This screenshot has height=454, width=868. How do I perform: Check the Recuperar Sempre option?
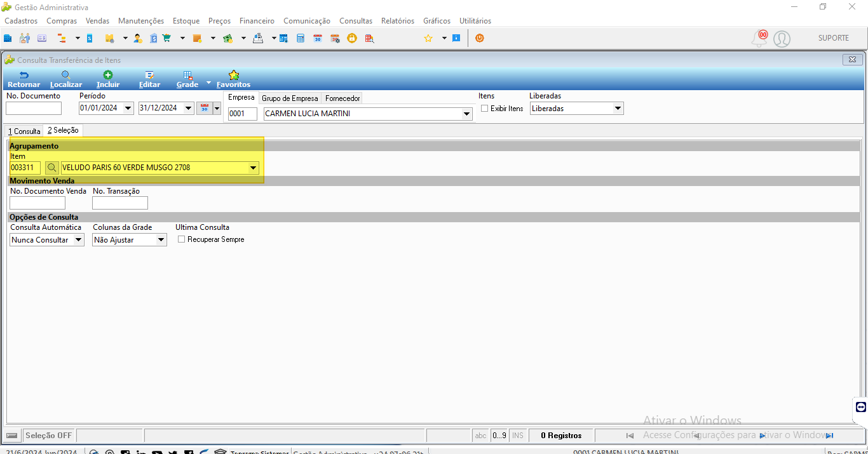(182, 239)
